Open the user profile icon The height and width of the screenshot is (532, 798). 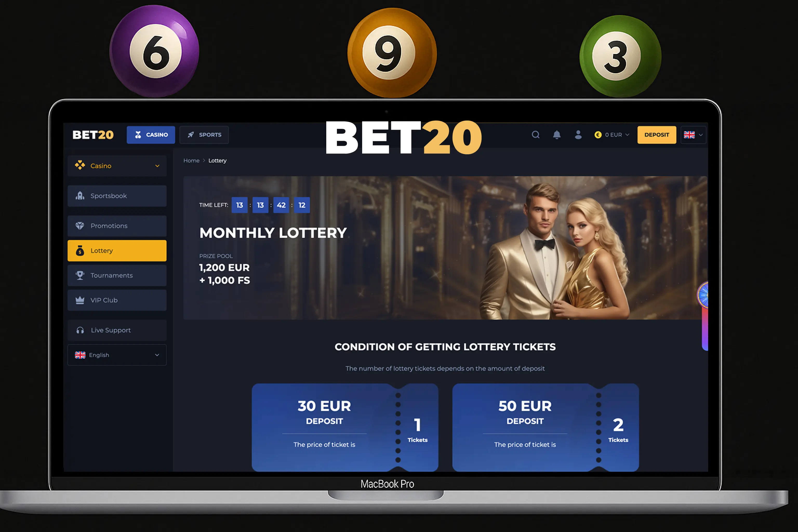[578, 135]
